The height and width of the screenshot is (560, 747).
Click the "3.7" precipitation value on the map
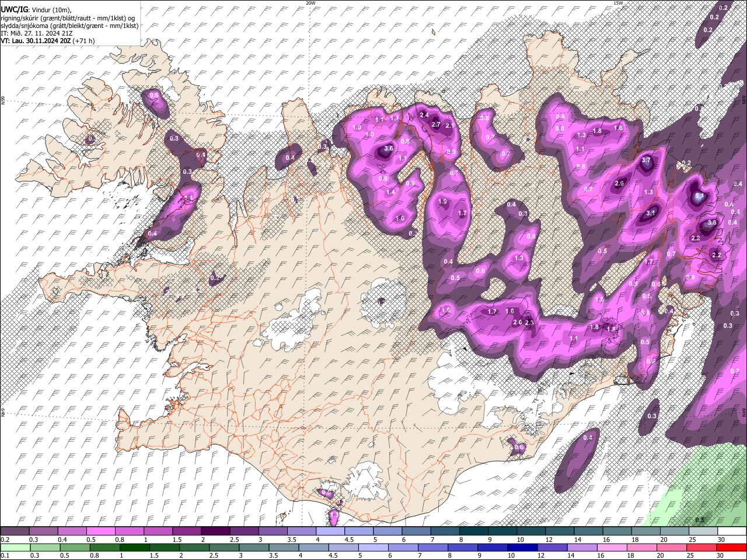point(646,160)
